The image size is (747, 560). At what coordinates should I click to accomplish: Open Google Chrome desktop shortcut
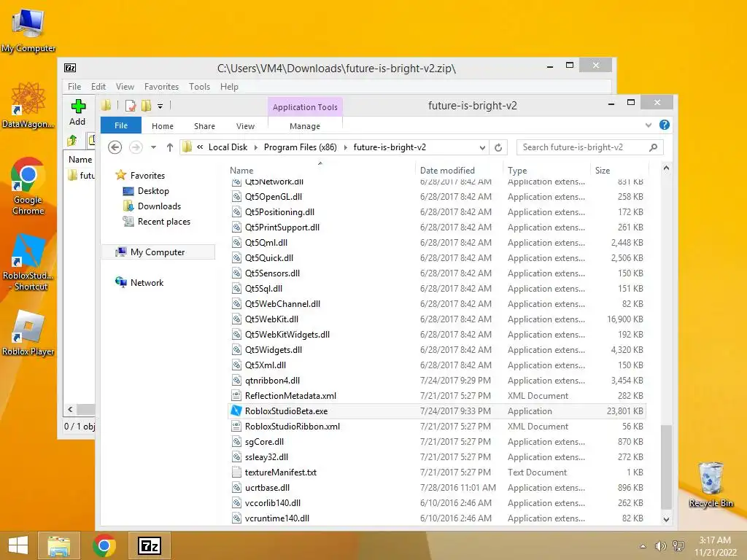point(28,186)
